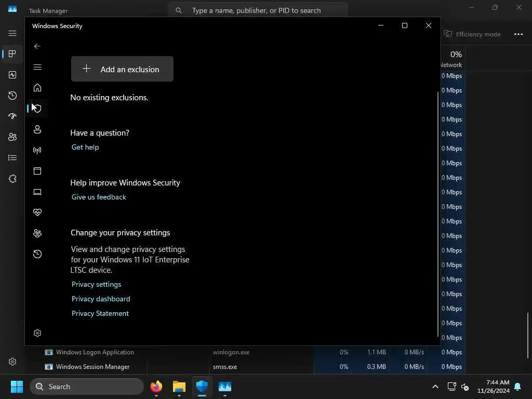Open Privacy Statement link

[x=100, y=313]
